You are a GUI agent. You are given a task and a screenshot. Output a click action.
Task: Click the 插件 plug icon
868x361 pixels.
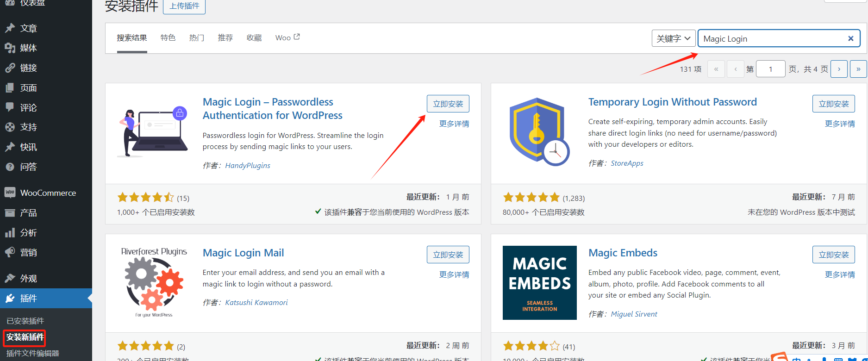tap(10, 299)
